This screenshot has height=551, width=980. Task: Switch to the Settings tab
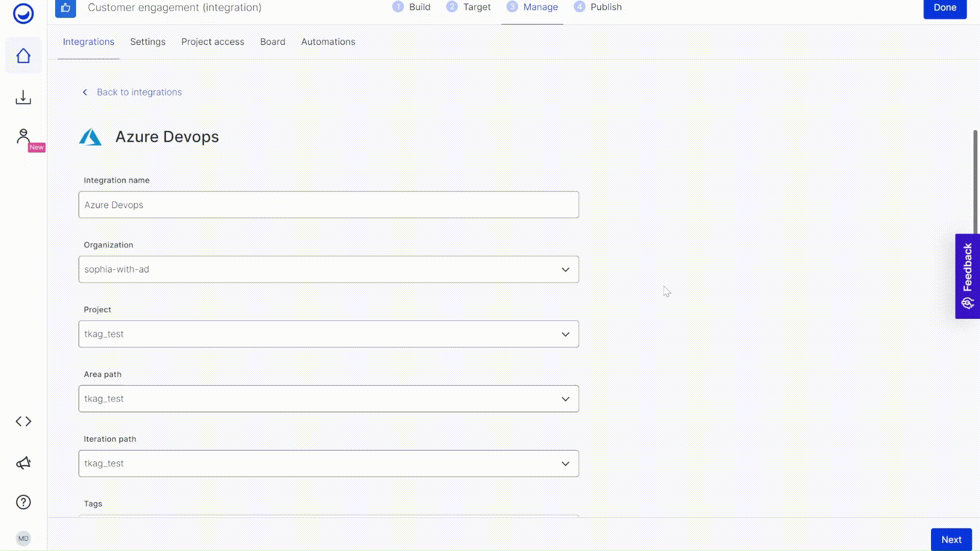pos(148,42)
